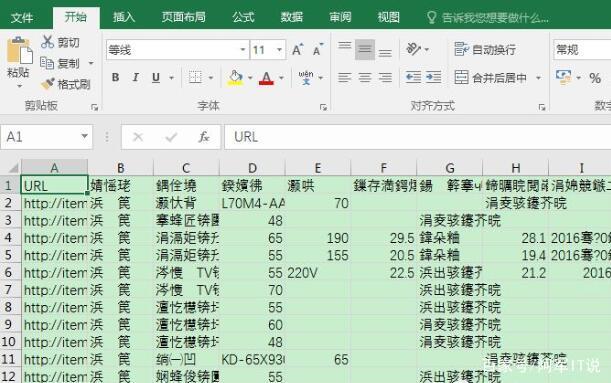The image size is (611, 383).
Task: Select column D header
Action: pyautogui.click(x=252, y=168)
